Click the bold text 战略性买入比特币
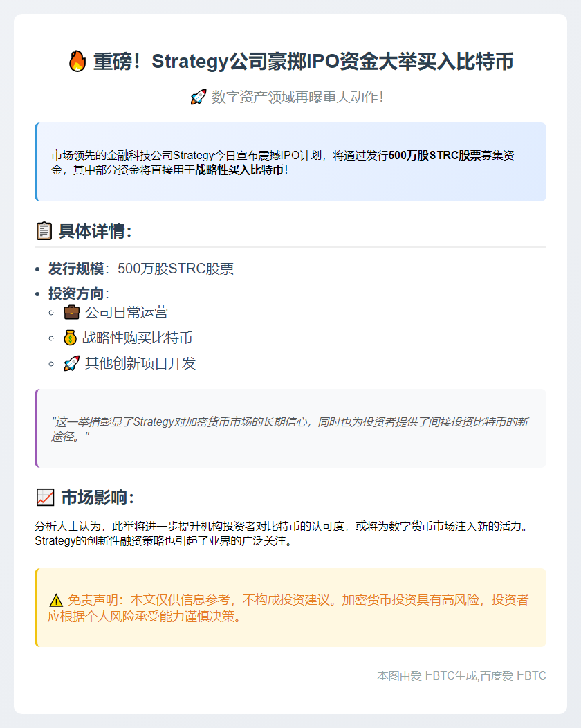The width and height of the screenshot is (581, 728). [x=239, y=170]
